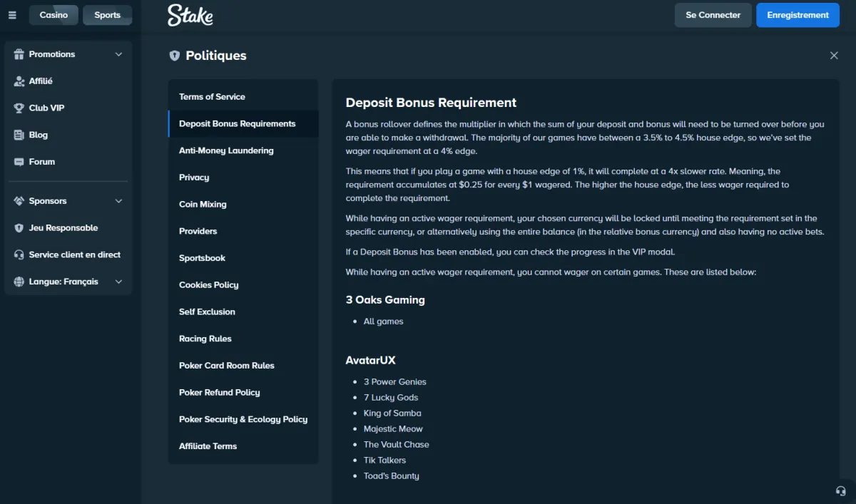Viewport: 856px width, 504px height.
Task: Click the Stake logo
Action: point(190,15)
